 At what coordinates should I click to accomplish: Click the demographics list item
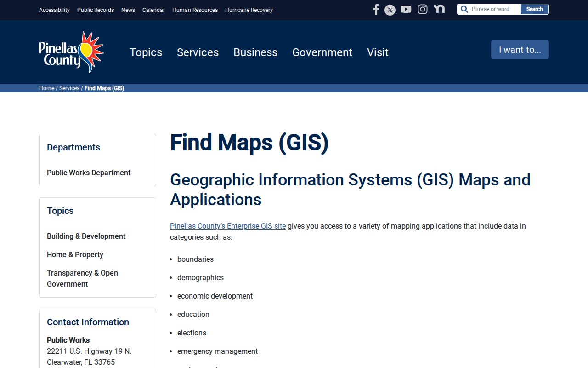pyautogui.click(x=200, y=277)
